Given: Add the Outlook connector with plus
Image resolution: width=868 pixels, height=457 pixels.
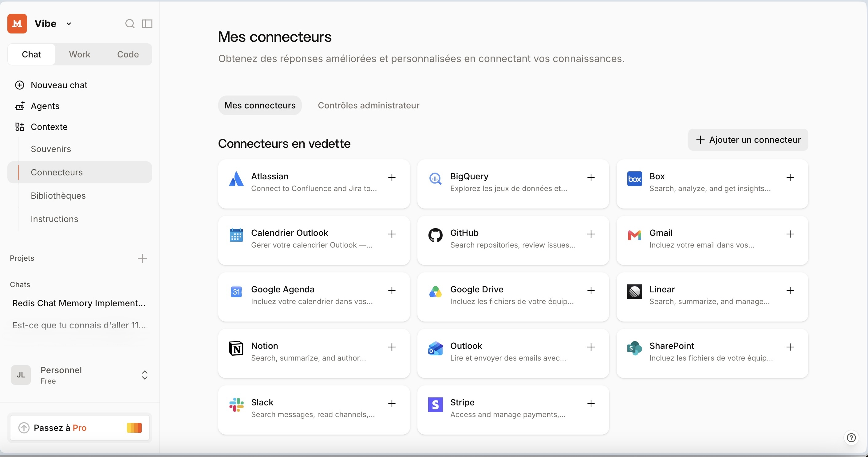Looking at the screenshot, I should pyautogui.click(x=591, y=347).
